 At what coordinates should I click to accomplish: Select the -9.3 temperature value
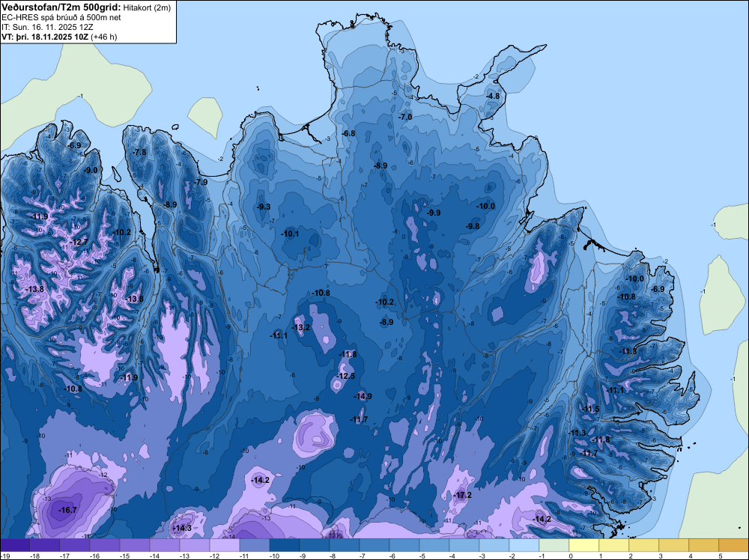coord(264,207)
